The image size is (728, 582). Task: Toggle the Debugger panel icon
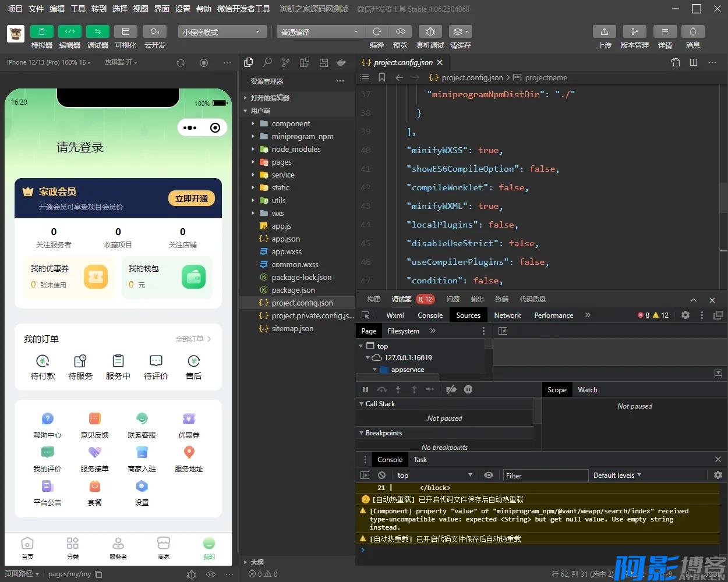(x=97, y=31)
